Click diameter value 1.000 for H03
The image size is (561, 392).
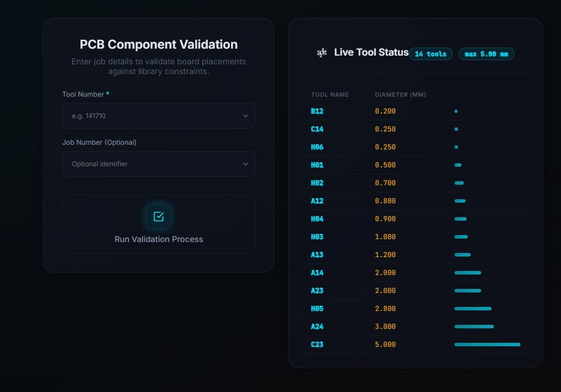pos(386,237)
